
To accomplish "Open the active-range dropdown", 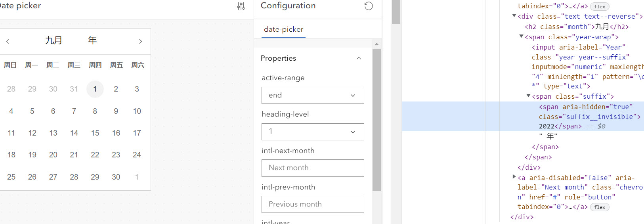I will click(313, 96).
